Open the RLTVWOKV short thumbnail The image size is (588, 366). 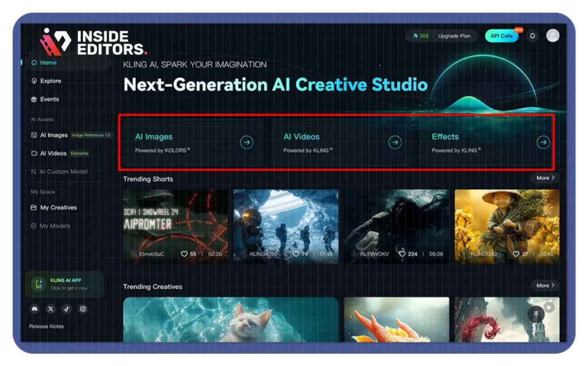point(396,227)
